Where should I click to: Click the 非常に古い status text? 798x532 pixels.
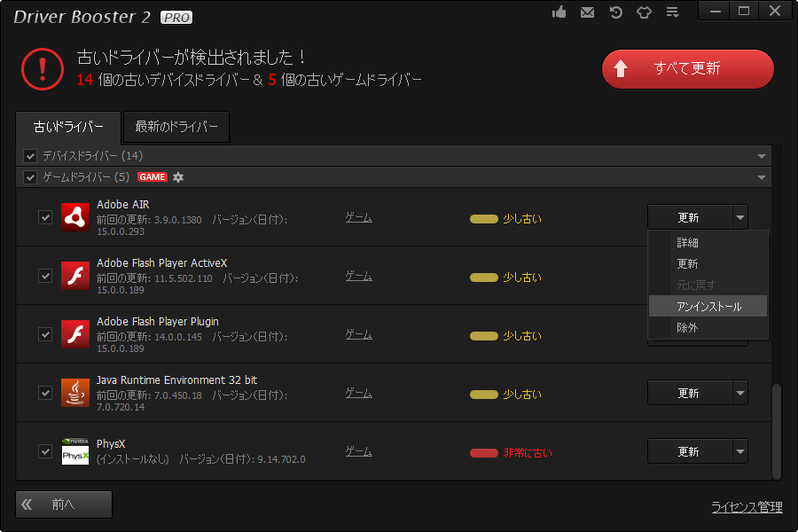click(528, 453)
